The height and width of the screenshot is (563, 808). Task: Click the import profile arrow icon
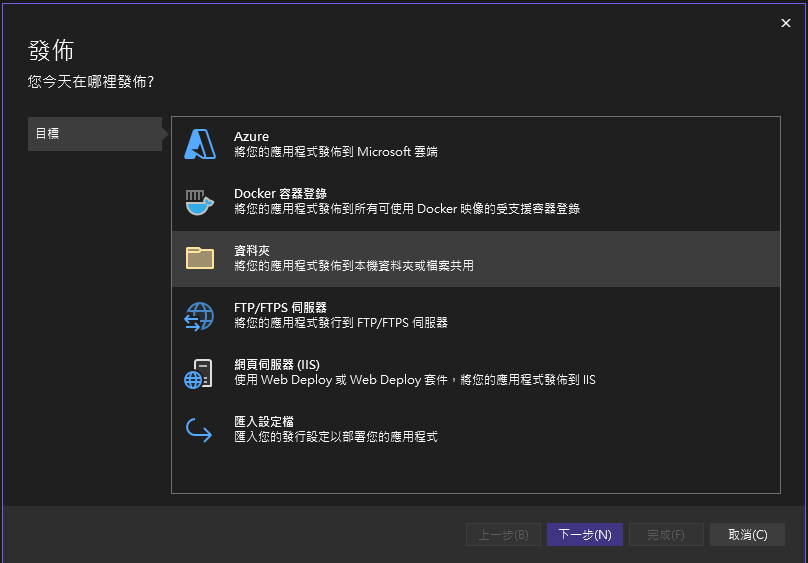[x=199, y=430]
